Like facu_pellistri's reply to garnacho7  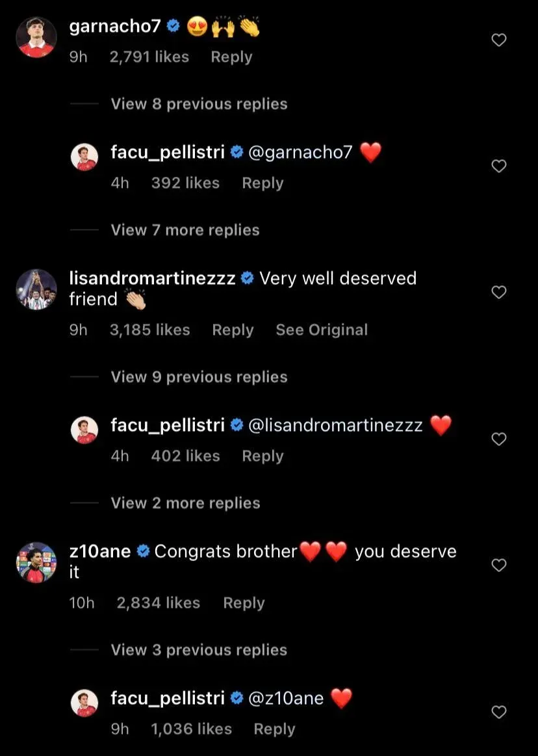coord(498,166)
